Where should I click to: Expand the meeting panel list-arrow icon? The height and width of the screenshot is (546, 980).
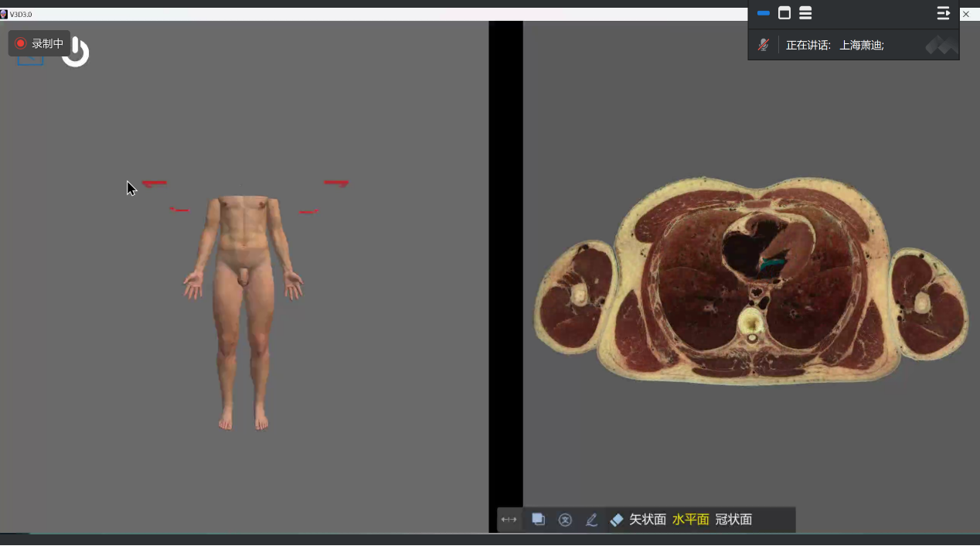(x=943, y=13)
